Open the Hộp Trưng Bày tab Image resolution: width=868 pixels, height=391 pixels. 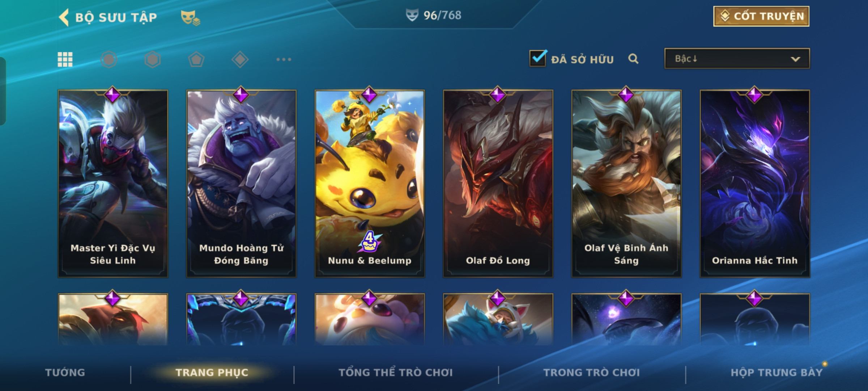[776, 373]
